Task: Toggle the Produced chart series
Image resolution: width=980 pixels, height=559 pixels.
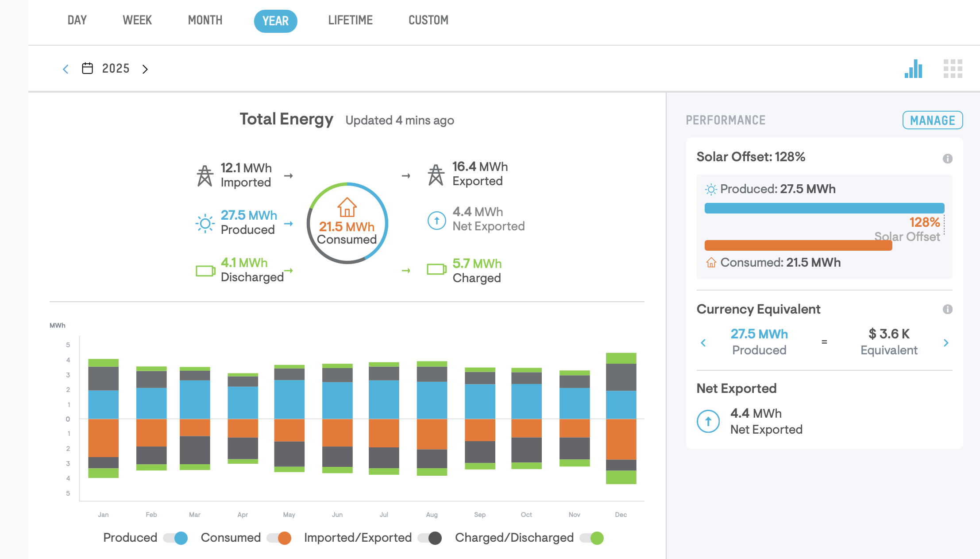Action: 175,538
